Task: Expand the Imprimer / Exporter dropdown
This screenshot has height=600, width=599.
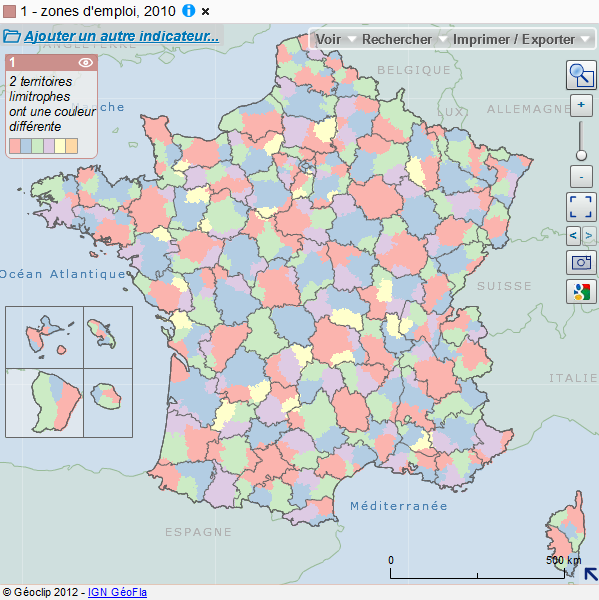Action: tap(521, 39)
